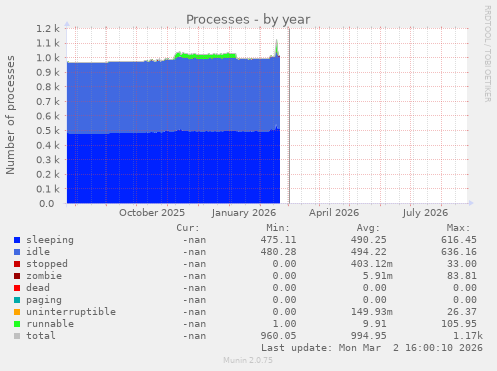Click the sleeping max value 616.45
This screenshot has height=371, width=497.
coord(459,240)
